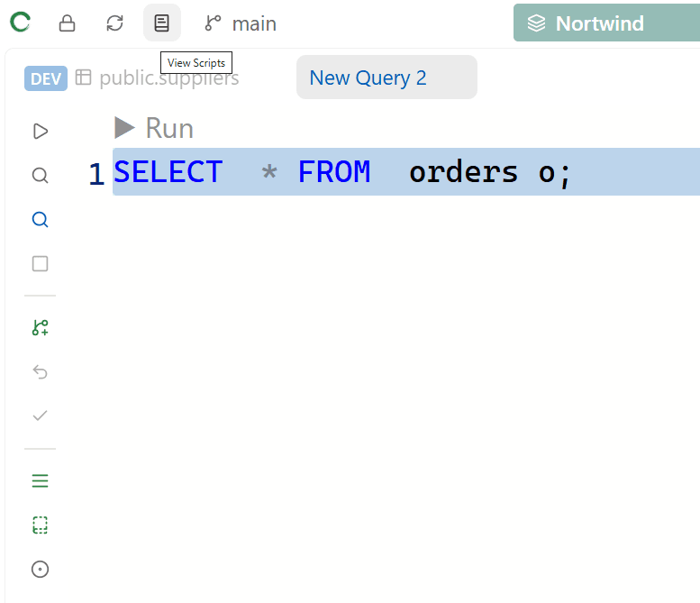Click the layers icon beside Nortwind
This screenshot has width=700, height=603.
pyautogui.click(x=536, y=23)
